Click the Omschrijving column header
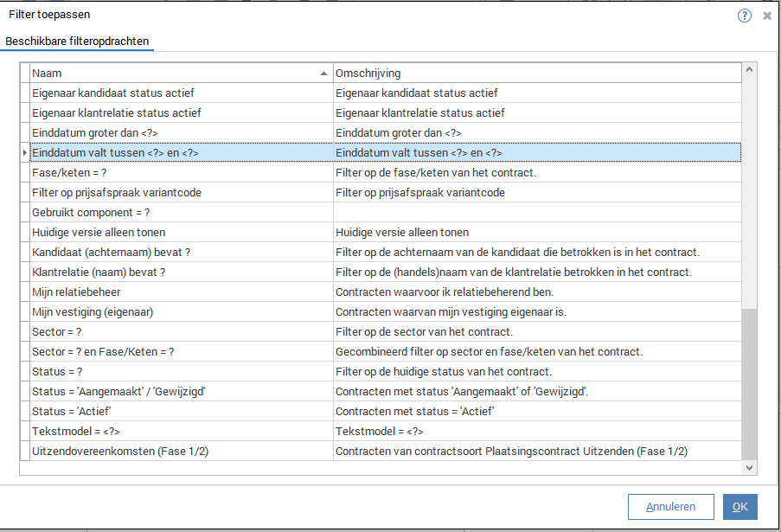 (x=536, y=74)
